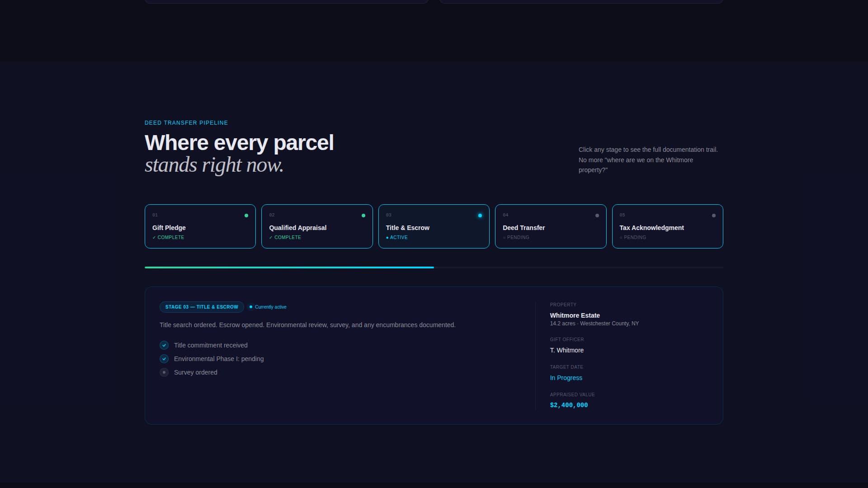Click the COMPLETE status under Qualified Appraisal
This screenshot has height=488, width=868.
click(x=285, y=238)
